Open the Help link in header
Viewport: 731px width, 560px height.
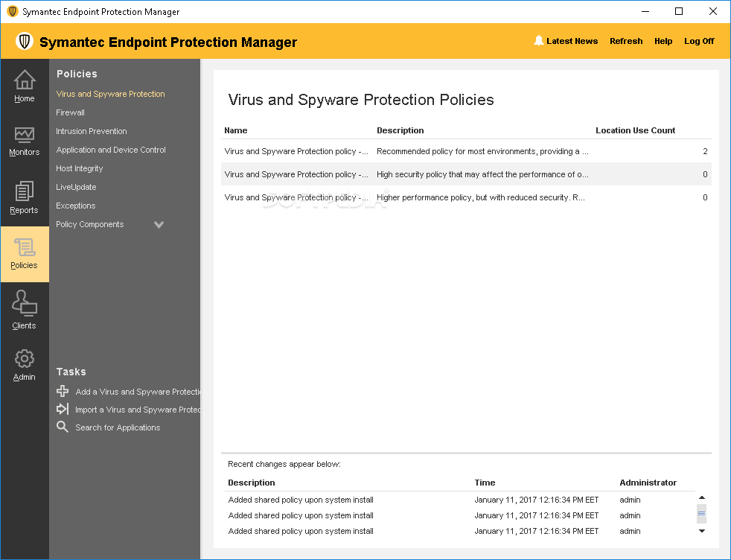(x=663, y=41)
